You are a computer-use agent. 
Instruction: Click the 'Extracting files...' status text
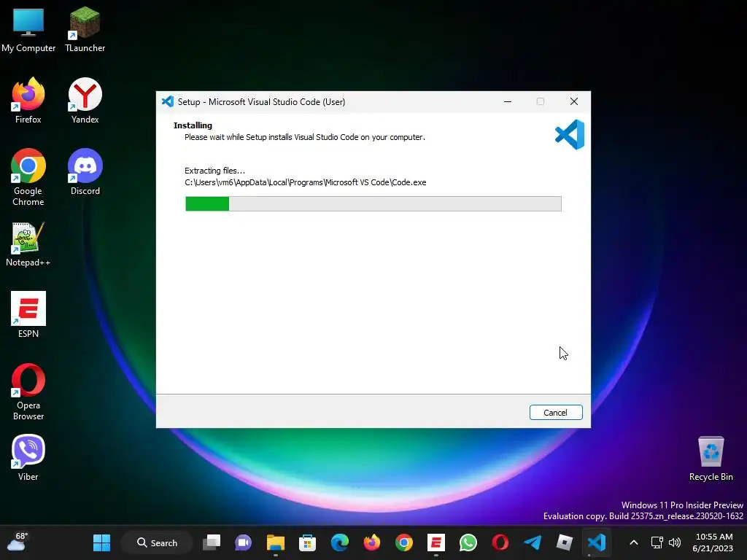pos(215,171)
